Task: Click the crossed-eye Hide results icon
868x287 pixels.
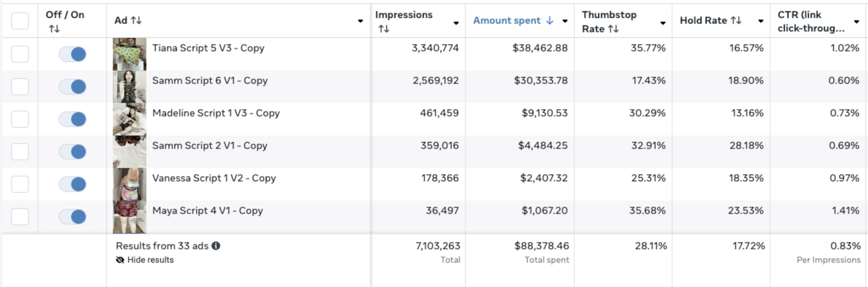Action: pos(120,260)
